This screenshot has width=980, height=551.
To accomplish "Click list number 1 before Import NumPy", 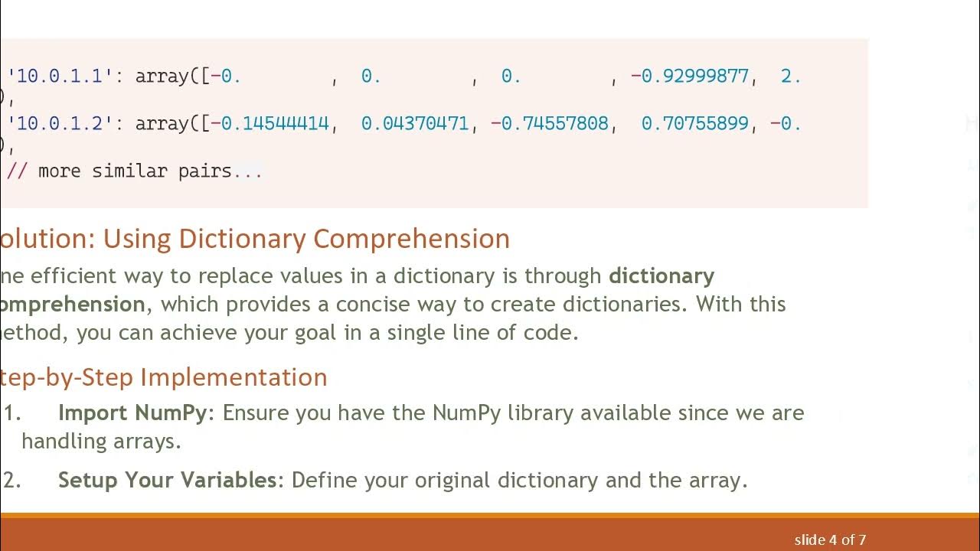I will pyautogui.click(x=11, y=413).
